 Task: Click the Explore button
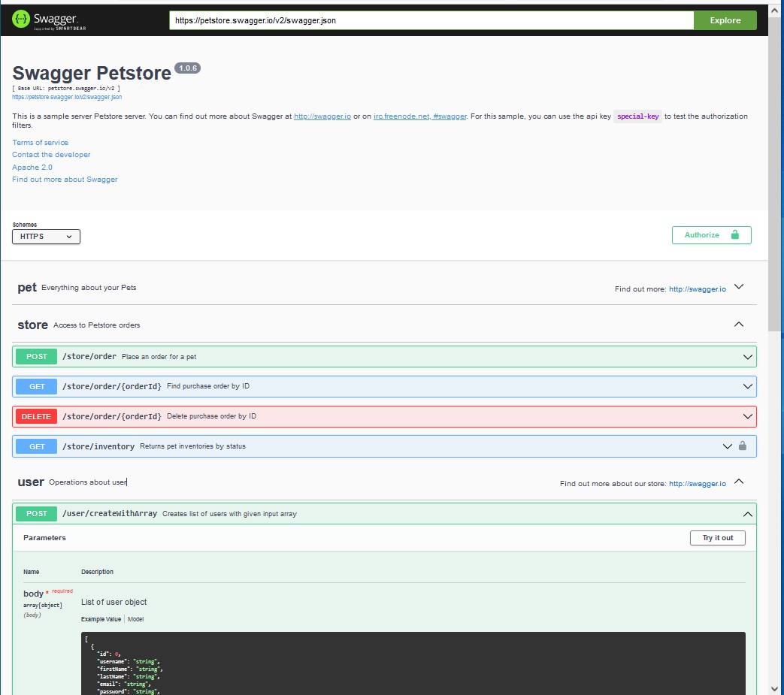tap(725, 20)
